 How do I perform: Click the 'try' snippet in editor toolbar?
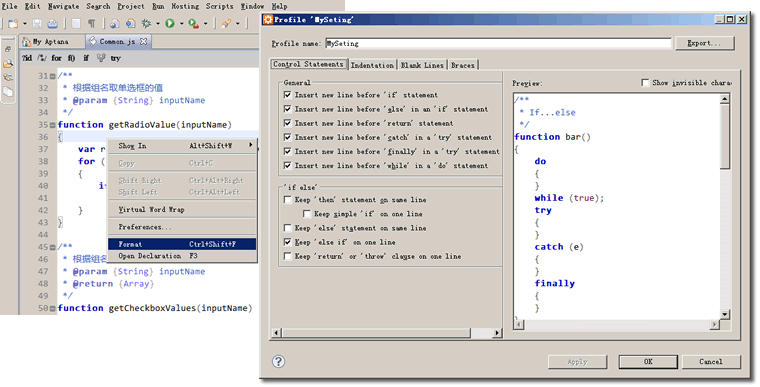pyautogui.click(x=115, y=58)
